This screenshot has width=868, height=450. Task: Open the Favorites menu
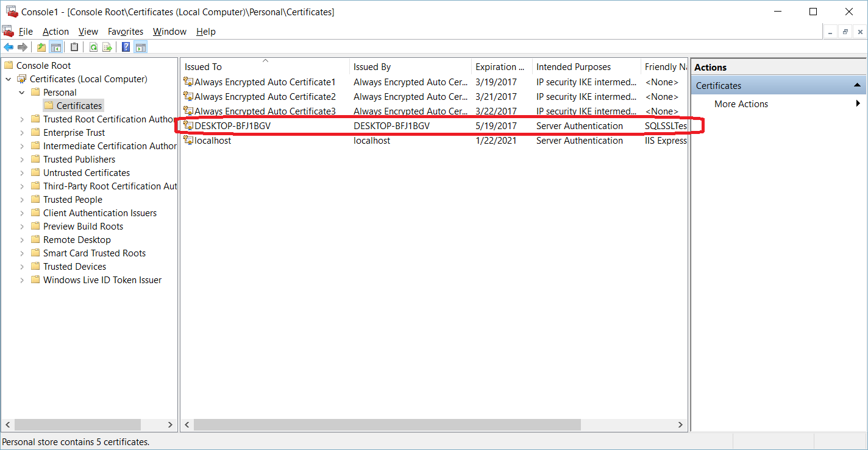click(125, 32)
